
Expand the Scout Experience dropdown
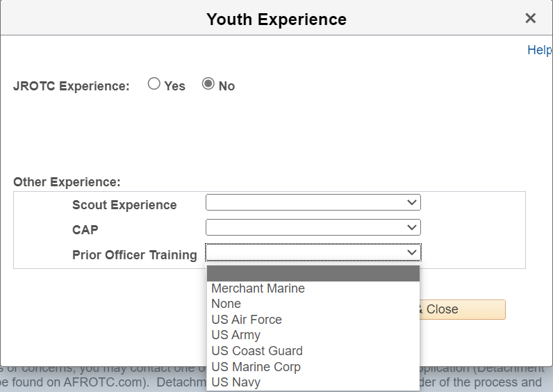[x=313, y=202]
